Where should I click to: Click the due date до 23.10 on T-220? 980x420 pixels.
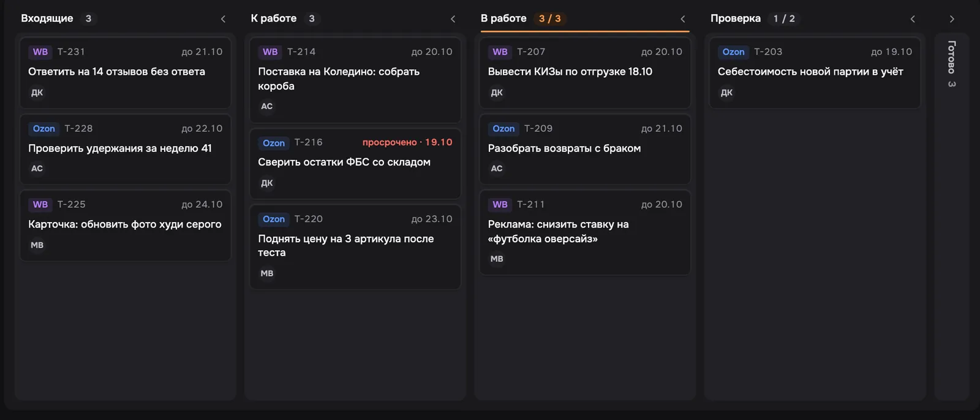point(432,219)
